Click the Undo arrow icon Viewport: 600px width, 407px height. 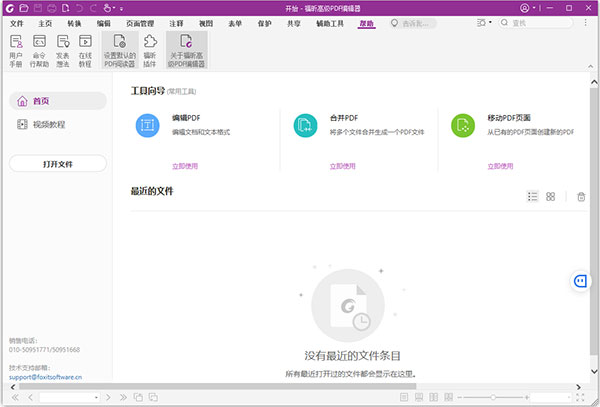click(79, 8)
